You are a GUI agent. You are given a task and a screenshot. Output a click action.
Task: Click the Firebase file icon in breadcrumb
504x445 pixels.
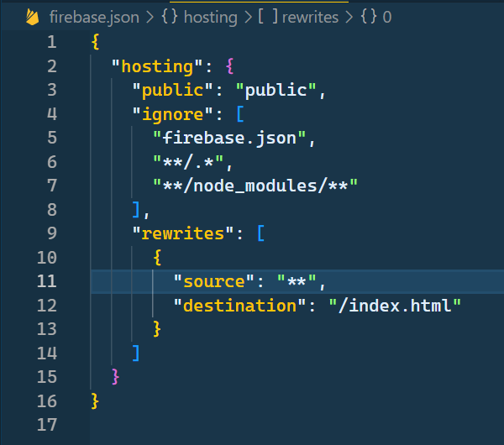pos(33,17)
